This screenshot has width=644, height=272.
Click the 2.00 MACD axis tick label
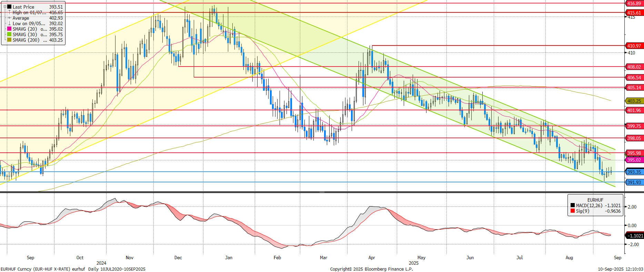click(x=632, y=207)
